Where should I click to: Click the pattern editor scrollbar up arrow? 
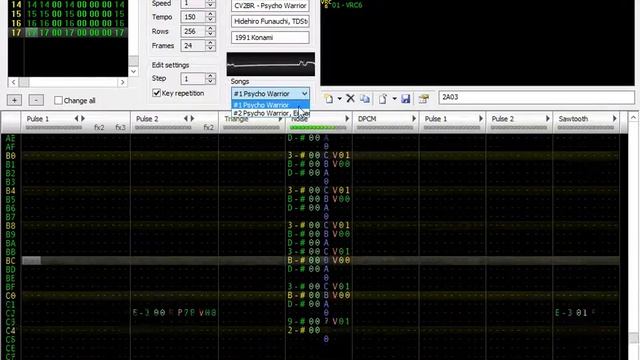[x=633, y=118]
